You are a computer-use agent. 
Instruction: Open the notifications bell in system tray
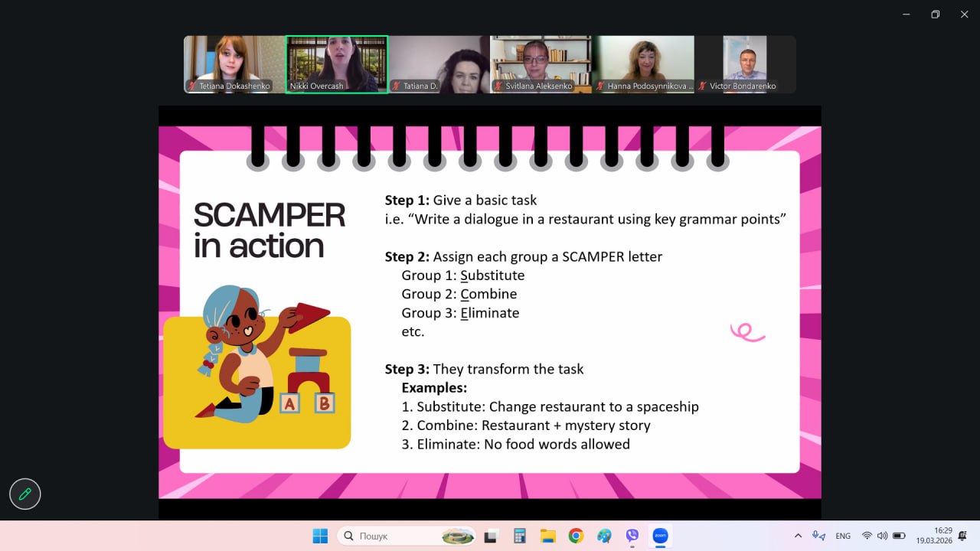(x=962, y=536)
